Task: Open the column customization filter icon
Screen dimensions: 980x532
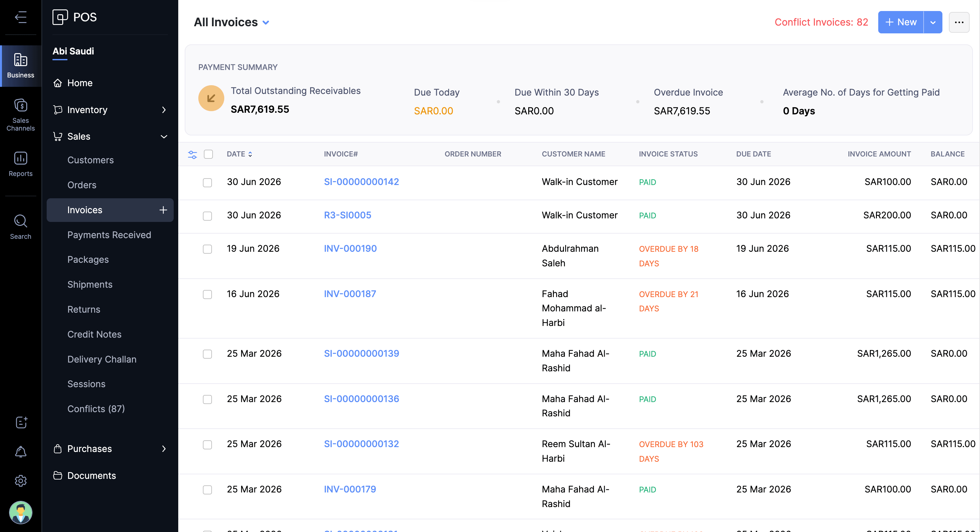Action: pyautogui.click(x=192, y=155)
